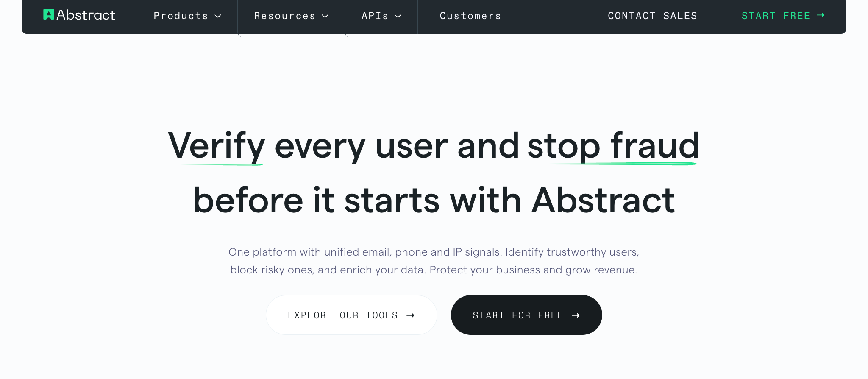
Task: Click the arrow icon in EXPLORE OUR TOOLS
Action: pyautogui.click(x=410, y=315)
